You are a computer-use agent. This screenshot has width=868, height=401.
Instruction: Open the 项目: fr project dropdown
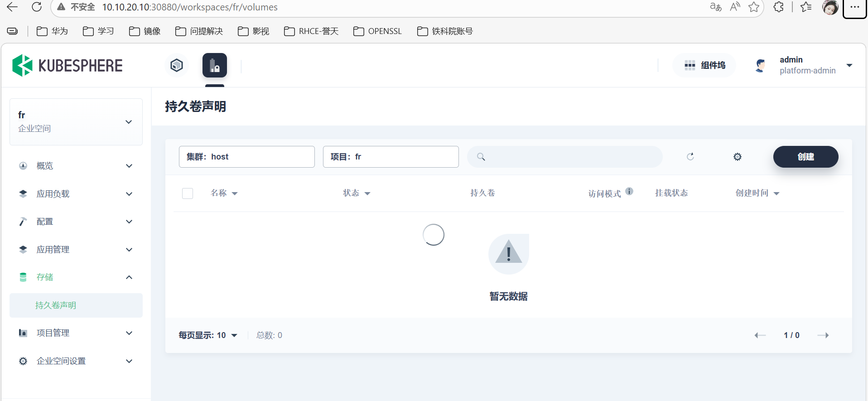391,157
